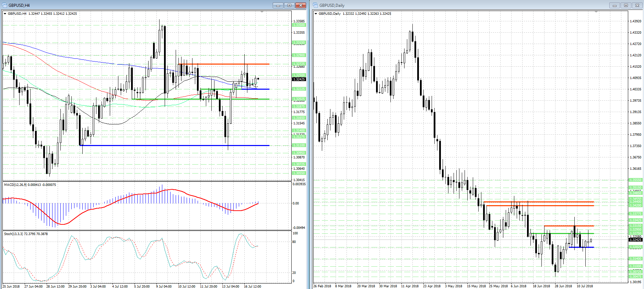Select the long blue support line at 1.31100
Image resolution: width=644 pixels, height=289 pixels.
click(175, 145)
